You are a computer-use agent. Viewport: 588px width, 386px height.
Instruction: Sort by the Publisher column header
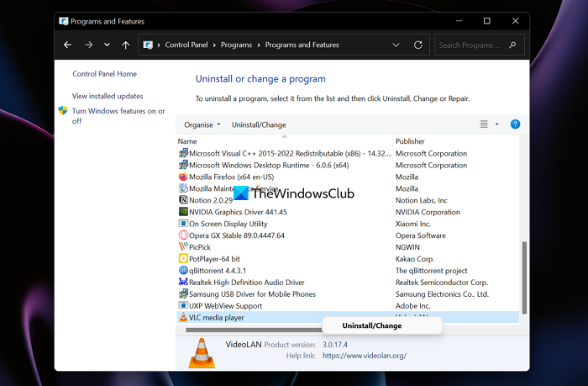pyautogui.click(x=410, y=141)
